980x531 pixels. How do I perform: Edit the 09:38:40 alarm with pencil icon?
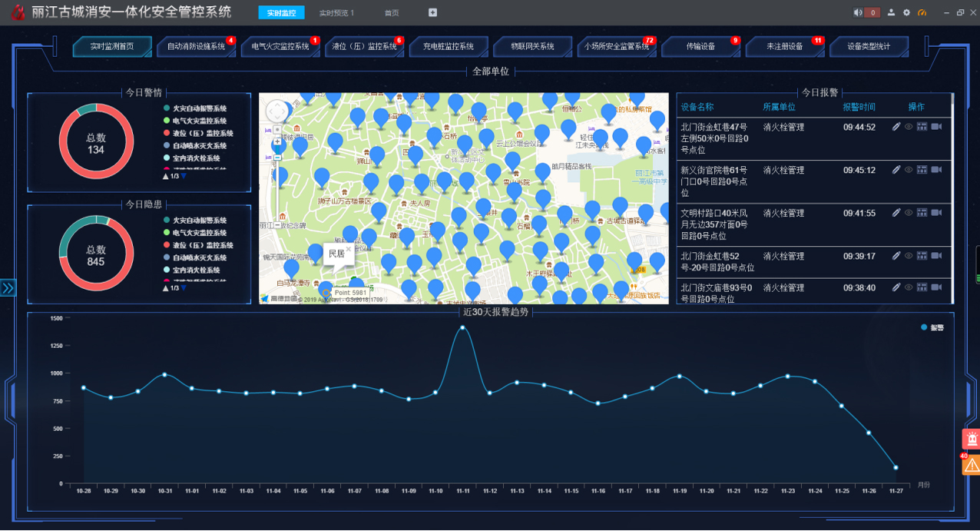[x=896, y=287]
